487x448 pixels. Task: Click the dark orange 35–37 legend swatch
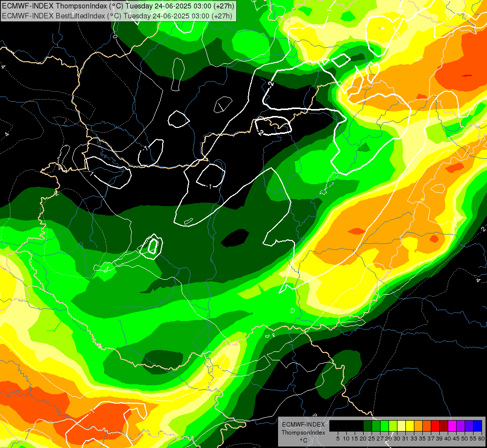[x=427, y=426]
